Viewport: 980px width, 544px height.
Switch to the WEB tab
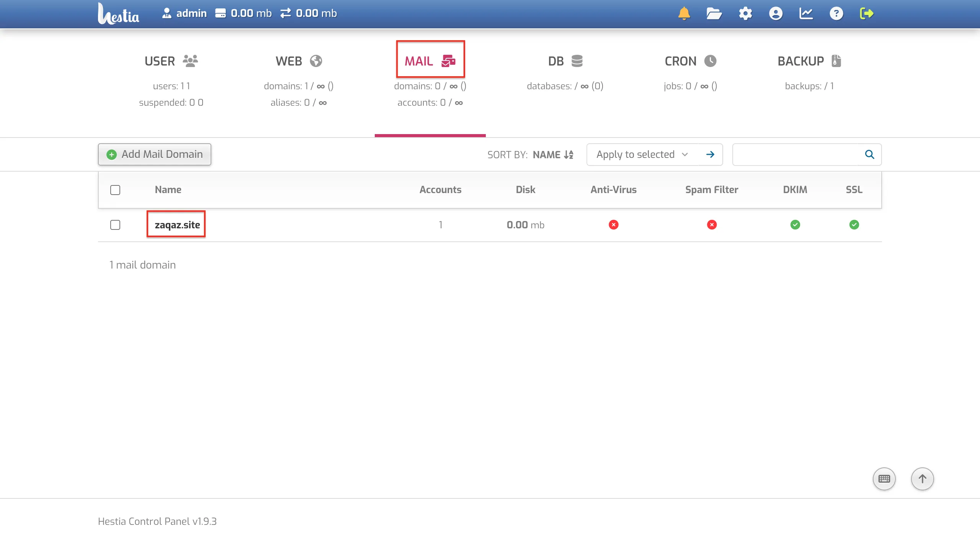299,61
